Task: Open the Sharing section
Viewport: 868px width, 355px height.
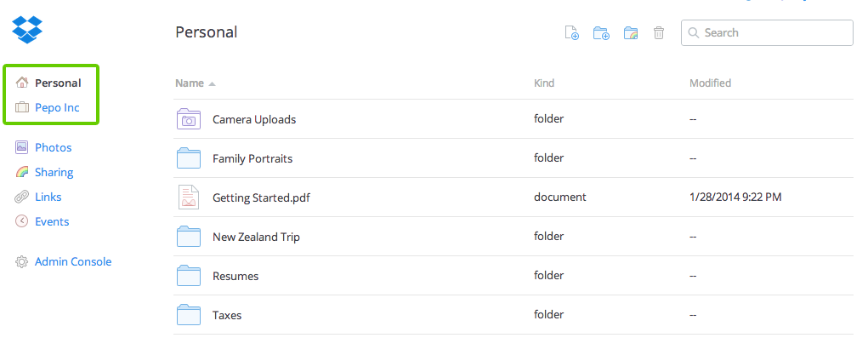Action: point(54,172)
